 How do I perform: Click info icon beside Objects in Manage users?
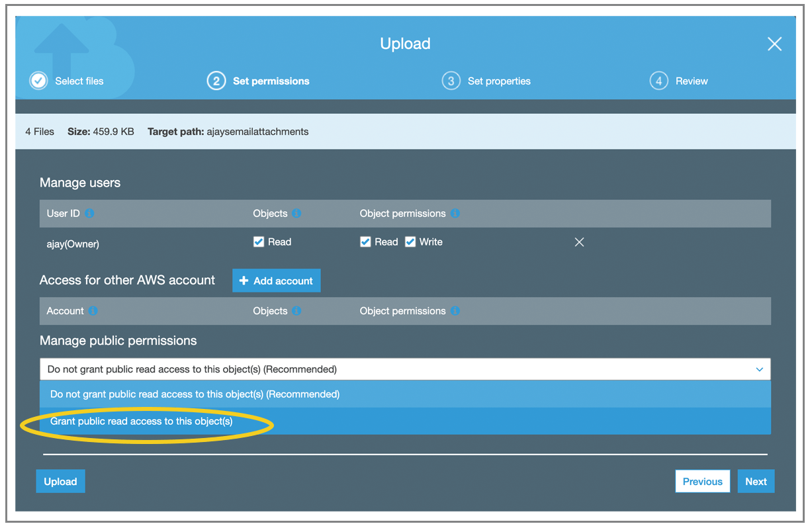tap(296, 214)
